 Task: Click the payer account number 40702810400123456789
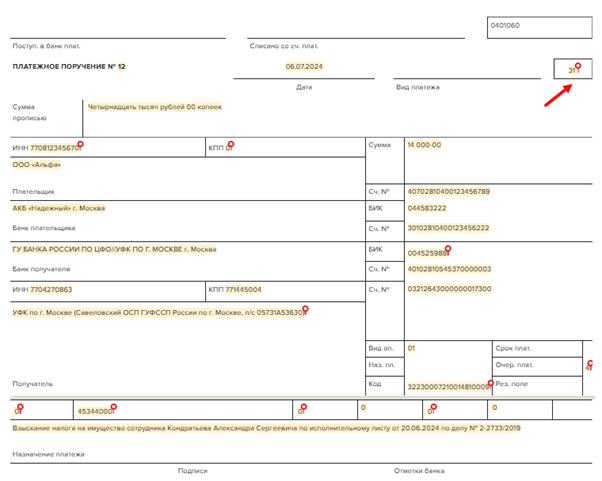(x=448, y=191)
